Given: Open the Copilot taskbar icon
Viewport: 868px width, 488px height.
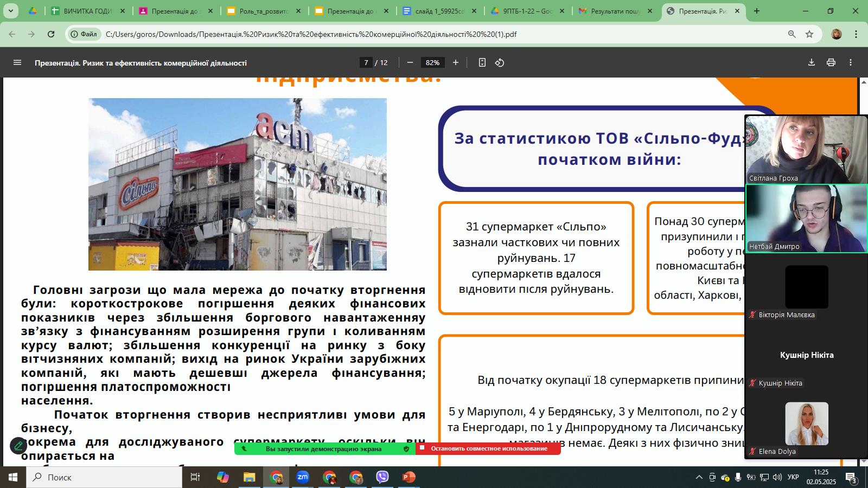Looking at the screenshot, I should (x=223, y=477).
